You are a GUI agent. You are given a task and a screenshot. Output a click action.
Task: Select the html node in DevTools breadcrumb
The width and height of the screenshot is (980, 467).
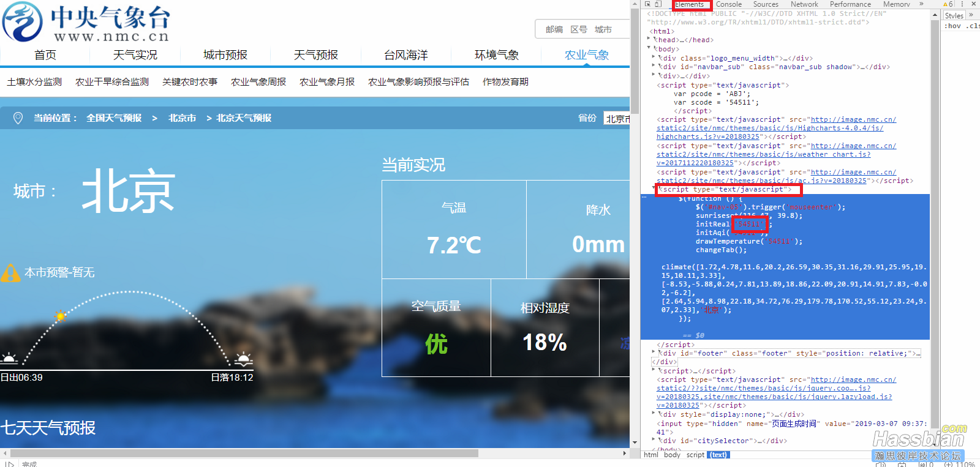point(650,455)
